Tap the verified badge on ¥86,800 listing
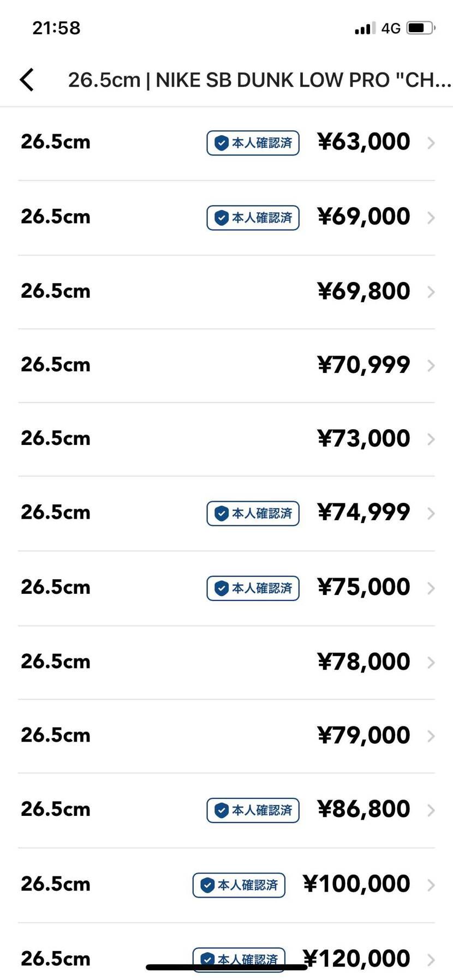Image resolution: width=453 pixels, height=980 pixels. tap(253, 810)
